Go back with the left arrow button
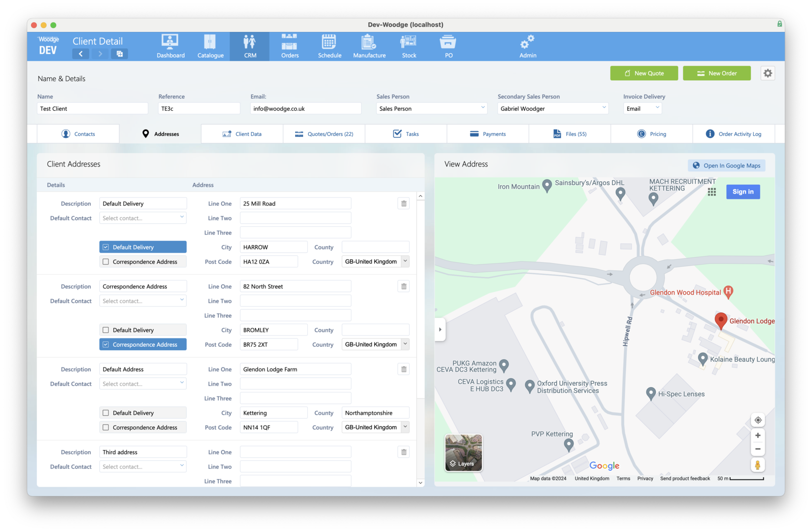This screenshot has height=532, width=812. pos(81,54)
